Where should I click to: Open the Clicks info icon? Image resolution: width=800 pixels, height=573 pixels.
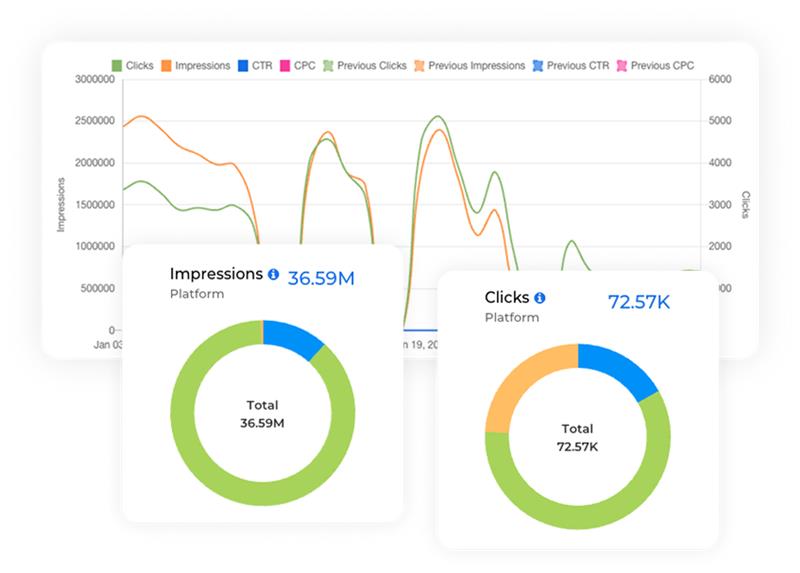[x=540, y=298]
